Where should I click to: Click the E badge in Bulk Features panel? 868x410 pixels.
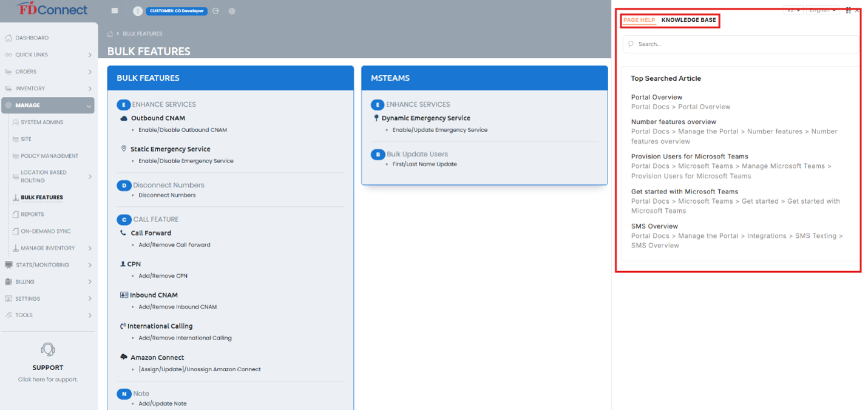pos(124,104)
